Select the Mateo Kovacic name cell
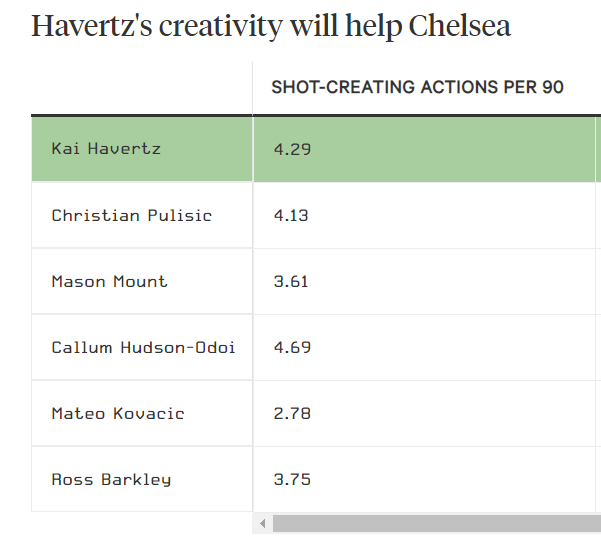This screenshot has height=537, width=601. pos(142,414)
